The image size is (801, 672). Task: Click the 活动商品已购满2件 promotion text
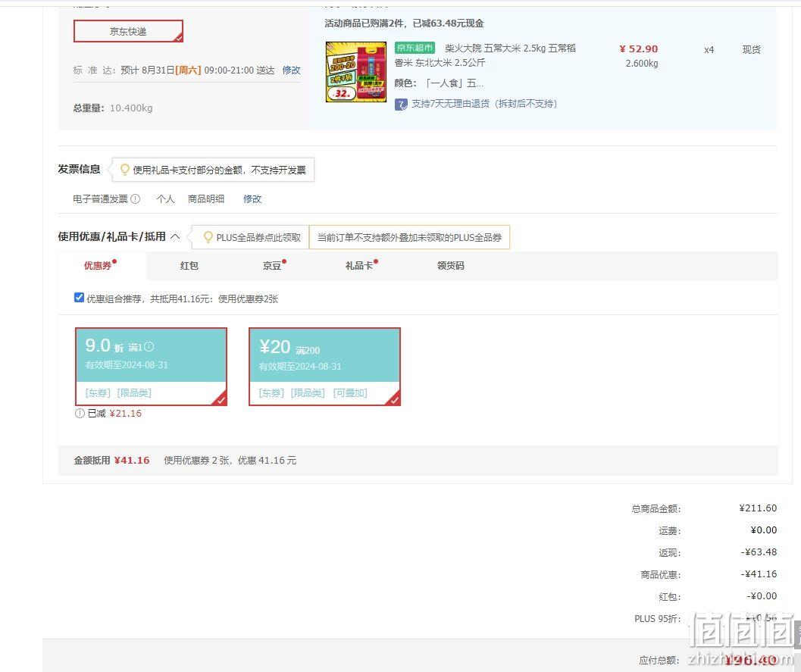[404, 23]
